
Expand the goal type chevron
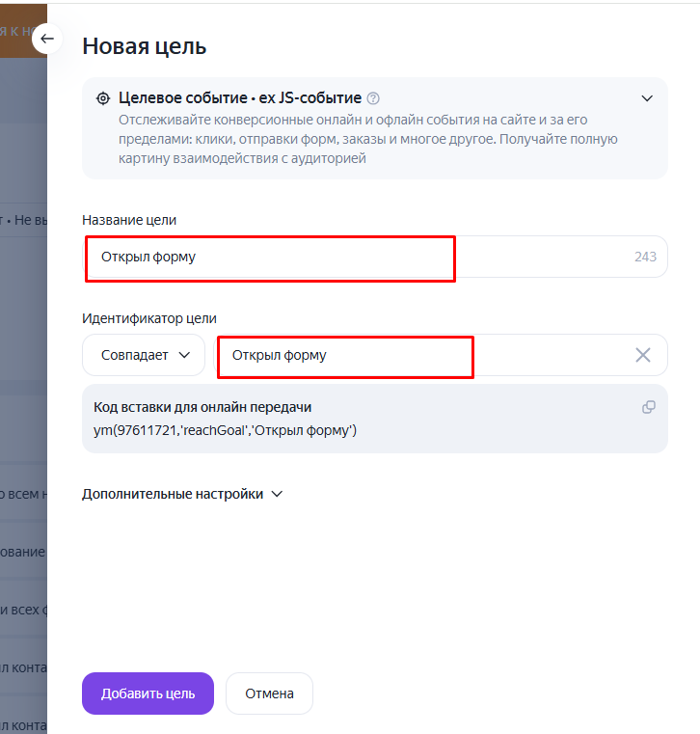tap(647, 98)
